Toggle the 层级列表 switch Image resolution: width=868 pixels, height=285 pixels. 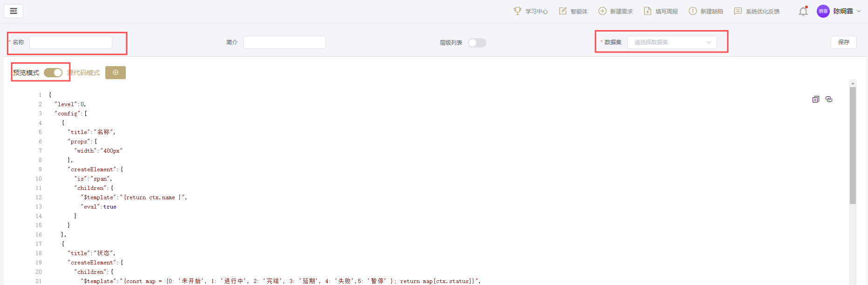(477, 43)
